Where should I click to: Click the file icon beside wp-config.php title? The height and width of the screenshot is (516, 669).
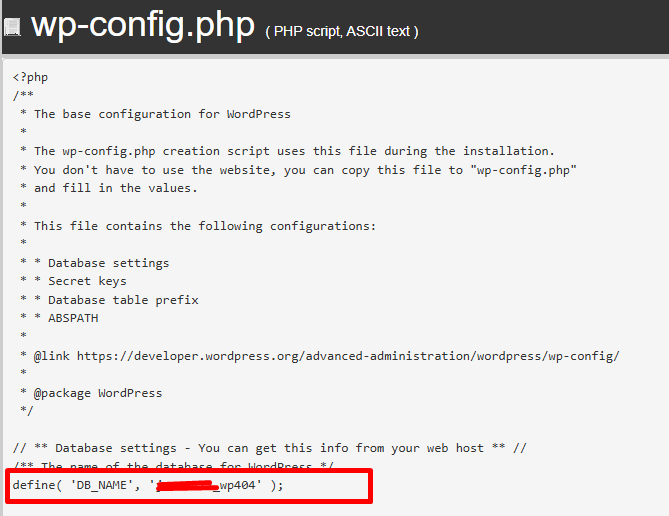click(13, 31)
